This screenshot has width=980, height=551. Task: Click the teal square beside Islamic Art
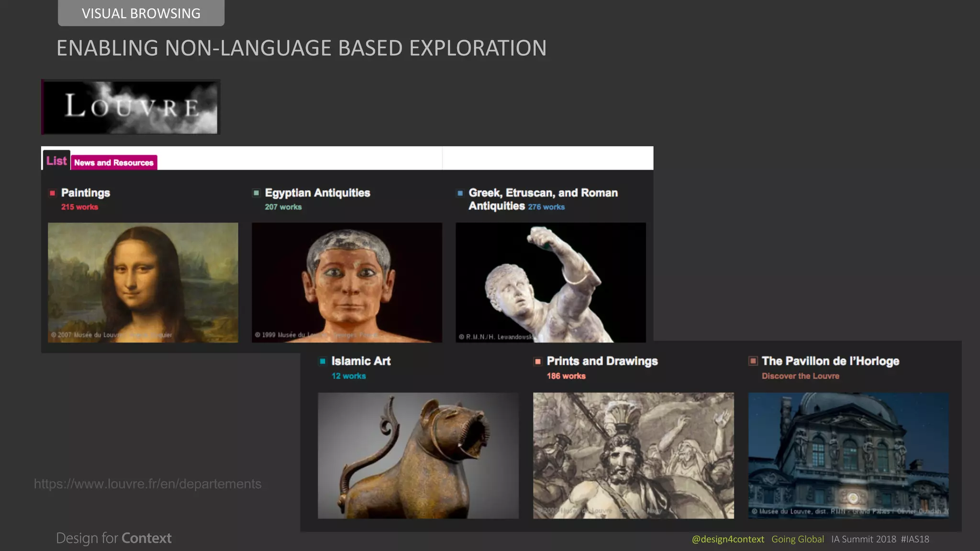tap(323, 361)
